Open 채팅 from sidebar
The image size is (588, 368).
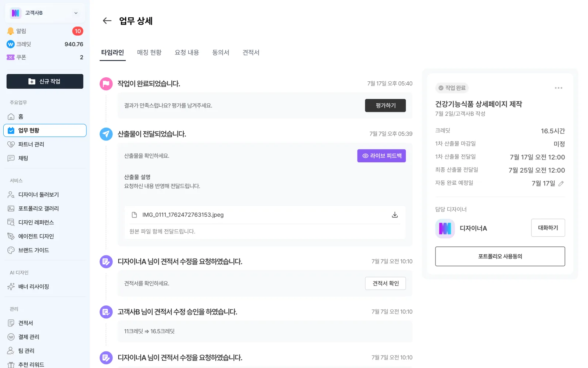click(x=45, y=158)
